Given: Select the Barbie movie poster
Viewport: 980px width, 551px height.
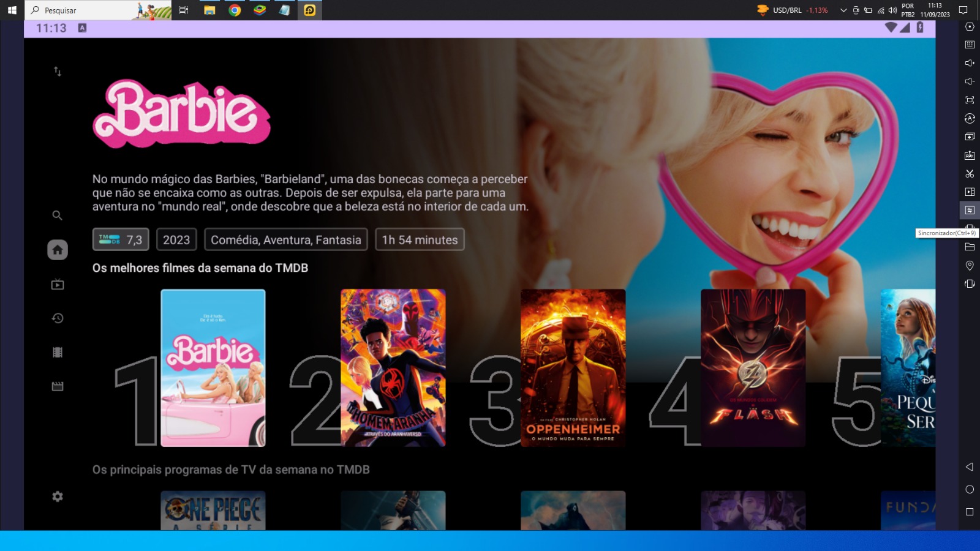Looking at the screenshot, I should point(213,368).
